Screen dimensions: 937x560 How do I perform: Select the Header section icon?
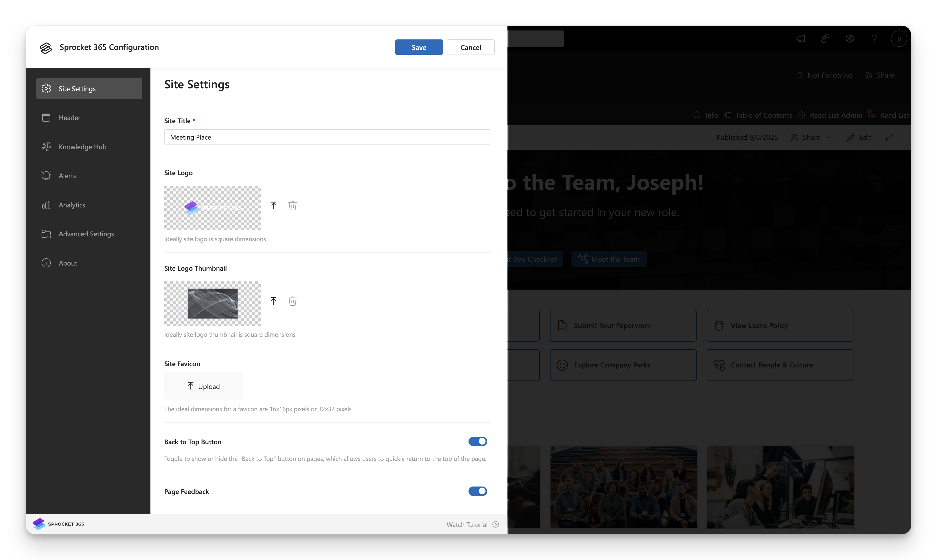46,117
